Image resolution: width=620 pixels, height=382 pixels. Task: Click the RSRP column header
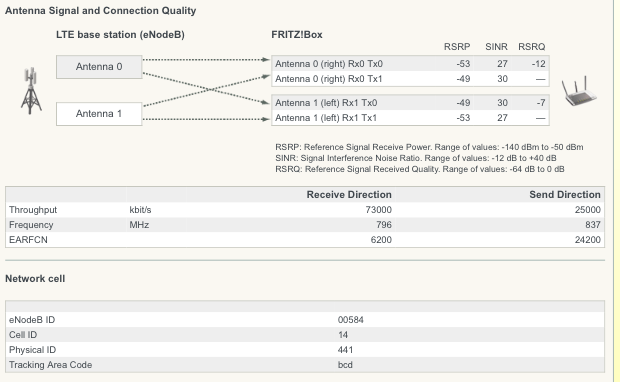tap(457, 47)
